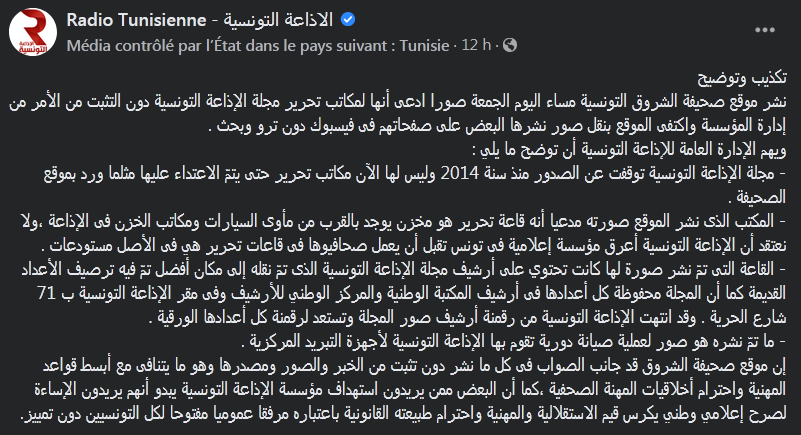Click the post heading تكذيب وتوضيح
The height and width of the screenshot is (435, 801).
[742, 78]
